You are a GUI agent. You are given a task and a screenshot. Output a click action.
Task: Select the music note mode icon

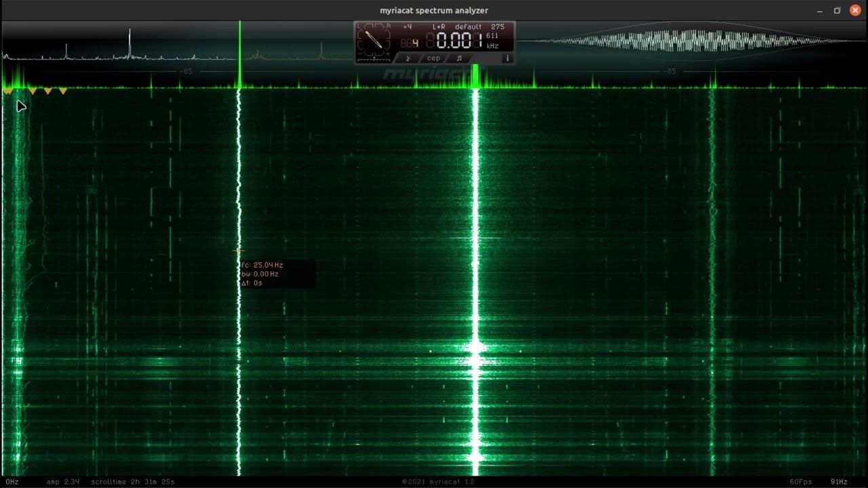(459, 58)
